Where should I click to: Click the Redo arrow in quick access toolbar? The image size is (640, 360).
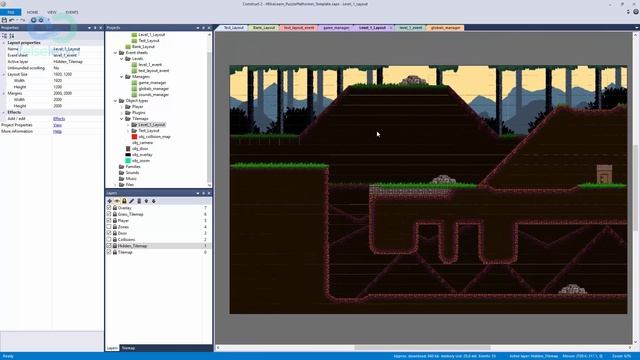pos(22,20)
